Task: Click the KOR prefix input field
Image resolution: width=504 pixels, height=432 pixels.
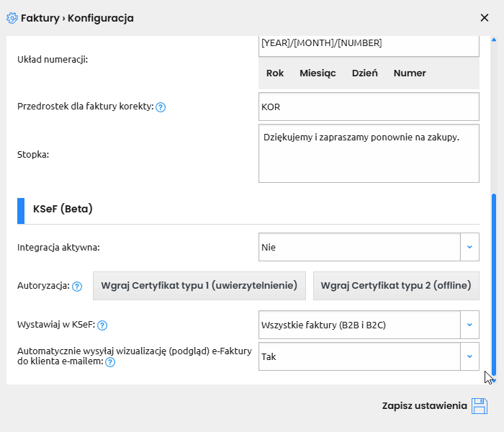Action: 368,107
